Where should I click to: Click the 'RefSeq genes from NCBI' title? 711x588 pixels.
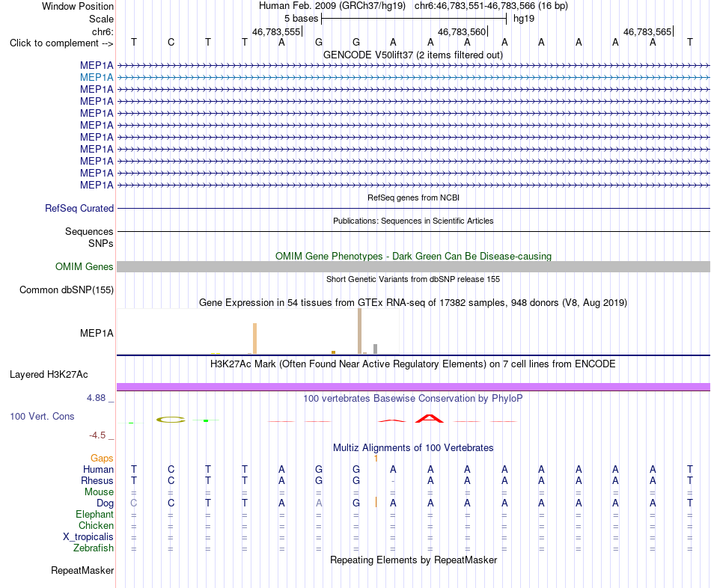(414, 197)
